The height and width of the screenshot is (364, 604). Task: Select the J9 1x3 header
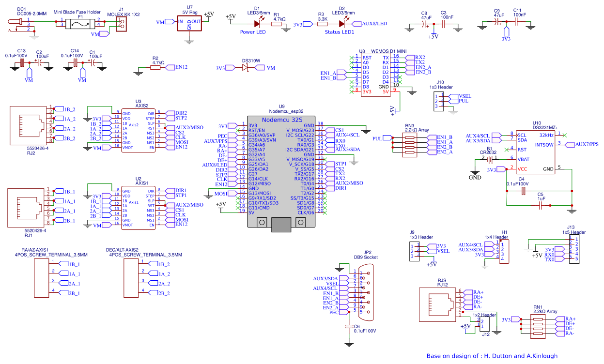click(415, 250)
